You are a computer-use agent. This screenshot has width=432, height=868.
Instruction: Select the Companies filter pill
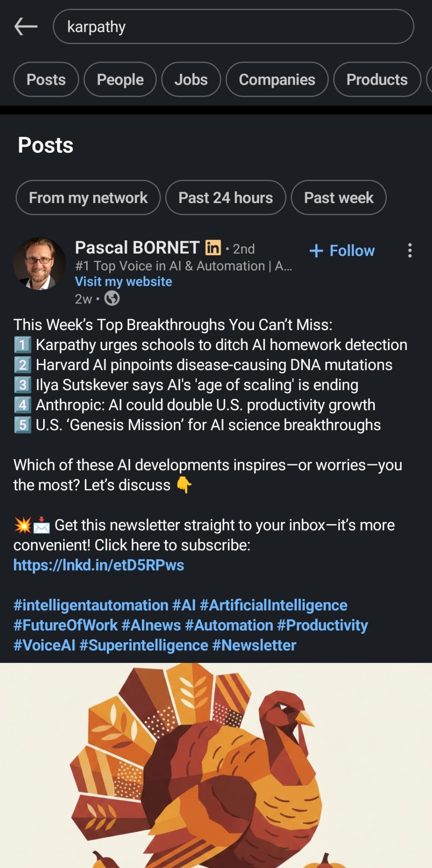[x=277, y=79]
